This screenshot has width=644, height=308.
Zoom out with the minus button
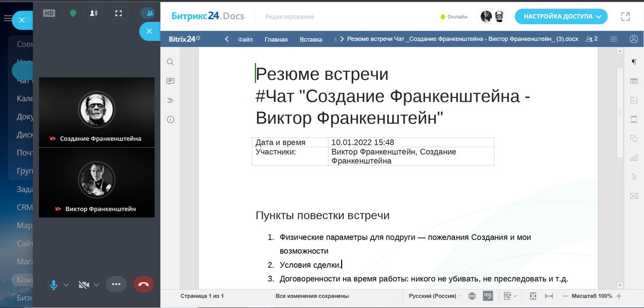(x=565, y=296)
